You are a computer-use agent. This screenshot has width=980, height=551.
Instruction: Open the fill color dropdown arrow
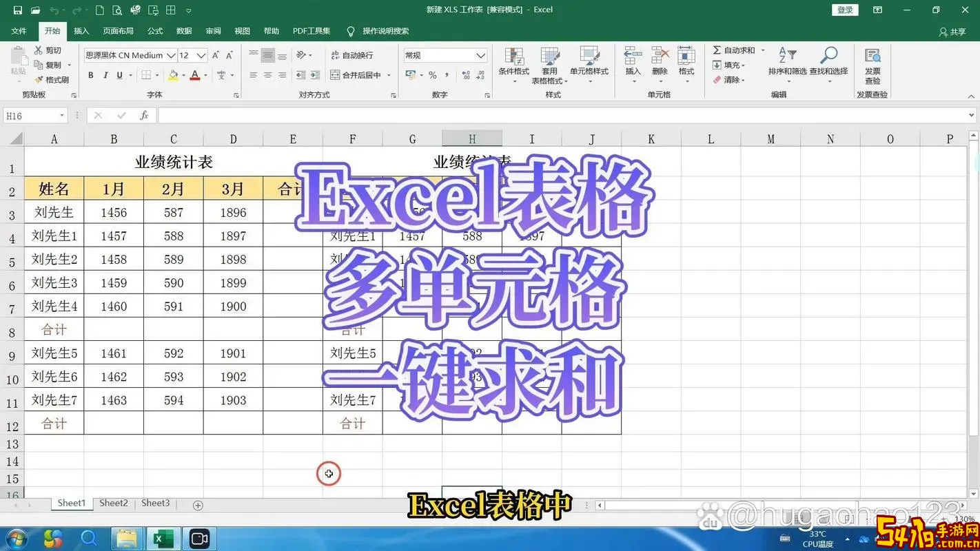[183, 75]
